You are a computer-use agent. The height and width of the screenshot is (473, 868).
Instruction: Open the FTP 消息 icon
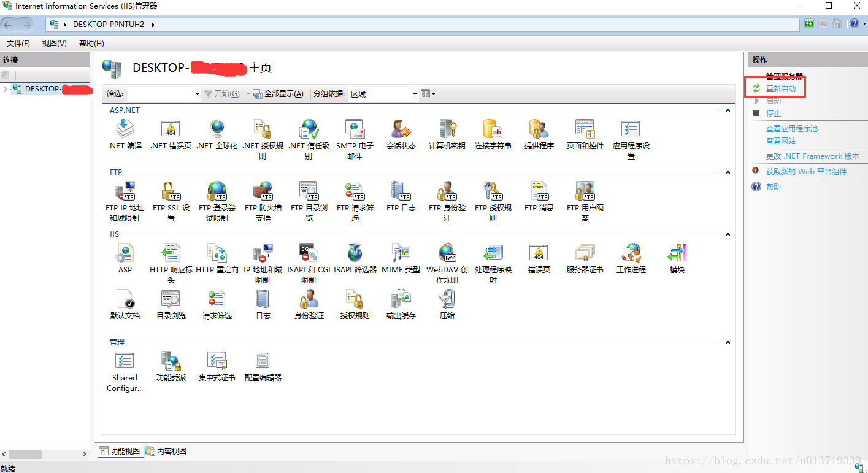tap(539, 191)
